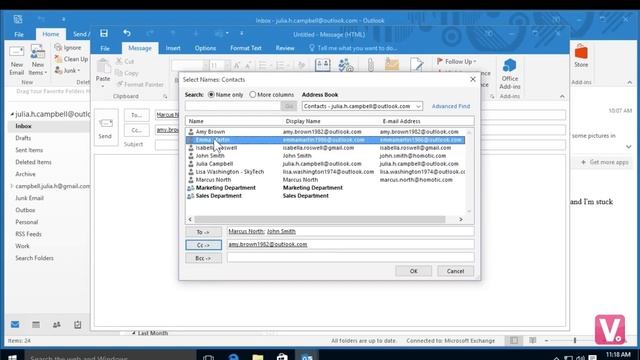The width and height of the screenshot is (640, 360).
Task: Cancel the Select Names dialog
Action: pyautogui.click(x=455, y=271)
